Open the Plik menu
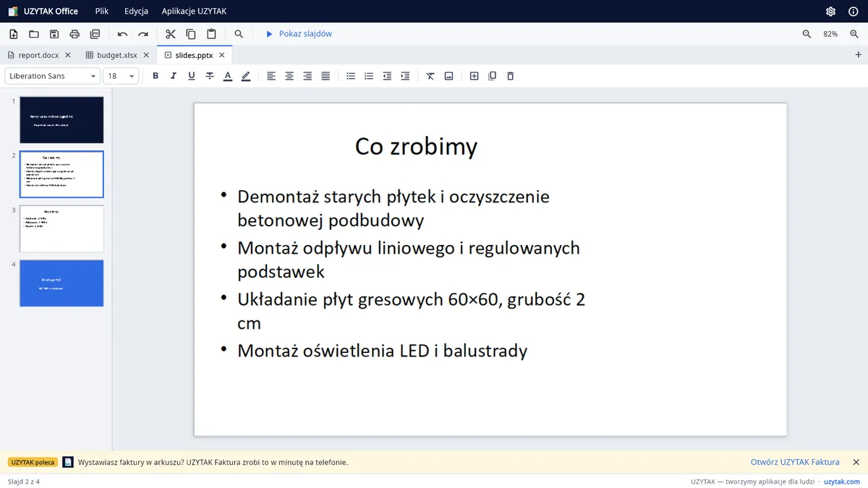 point(101,12)
